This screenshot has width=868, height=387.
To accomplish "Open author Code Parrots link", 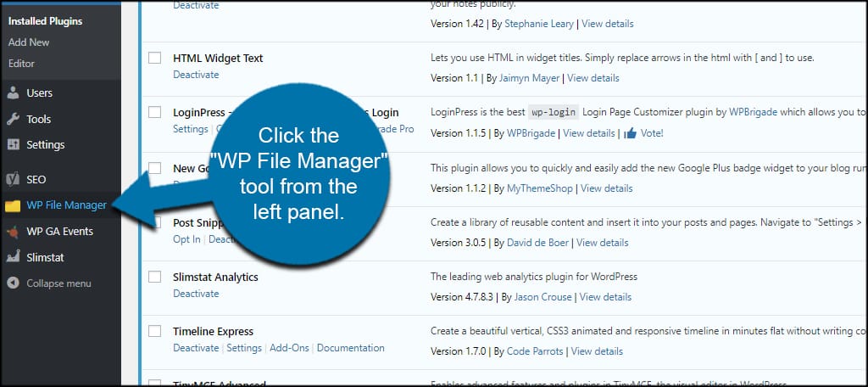I will pos(534,351).
